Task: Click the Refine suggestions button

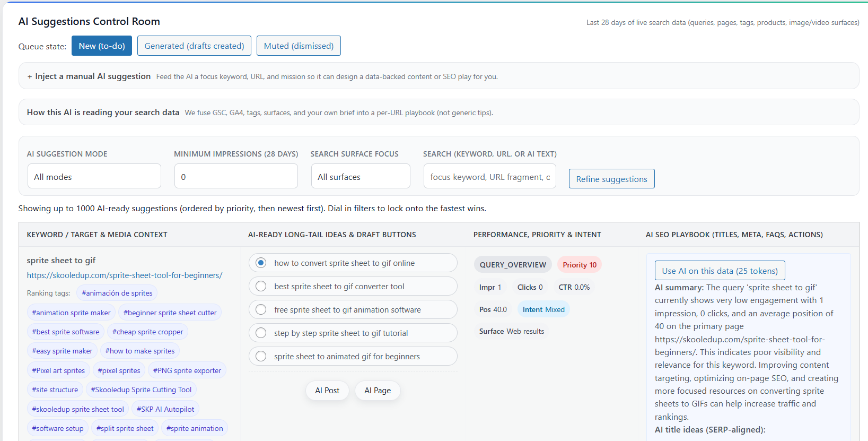Action: pos(611,179)
